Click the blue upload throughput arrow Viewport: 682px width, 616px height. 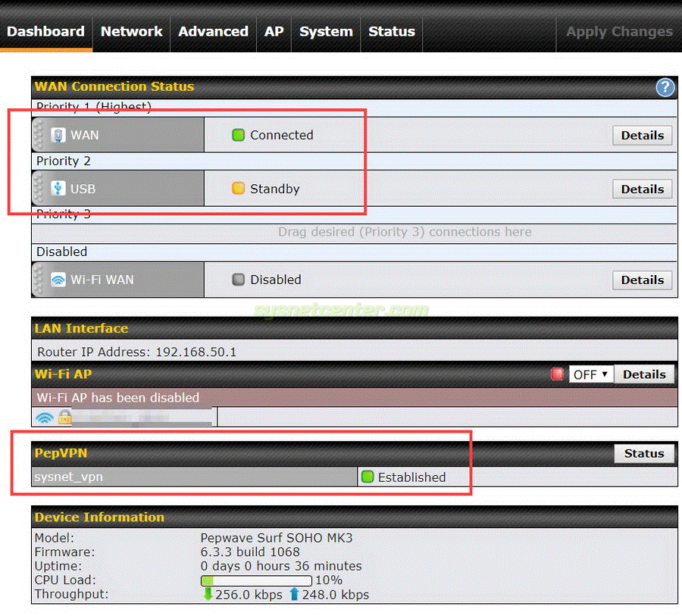point(294,594)
